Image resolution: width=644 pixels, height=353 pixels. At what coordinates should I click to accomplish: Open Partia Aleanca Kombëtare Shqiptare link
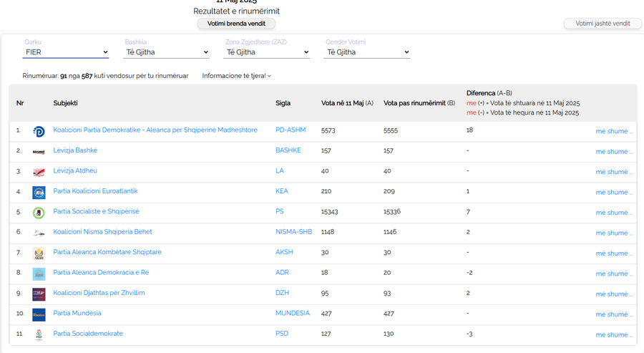107,252
